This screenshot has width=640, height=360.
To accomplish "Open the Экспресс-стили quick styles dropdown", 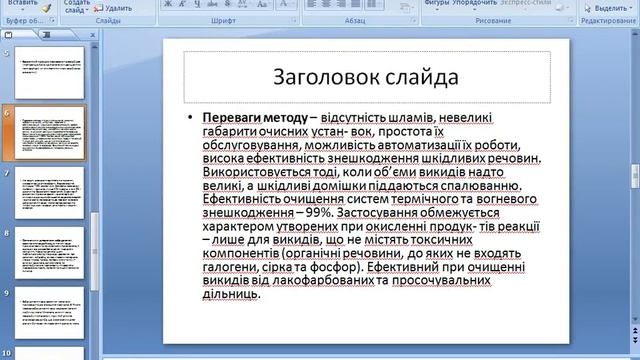I will pos(526,3).
